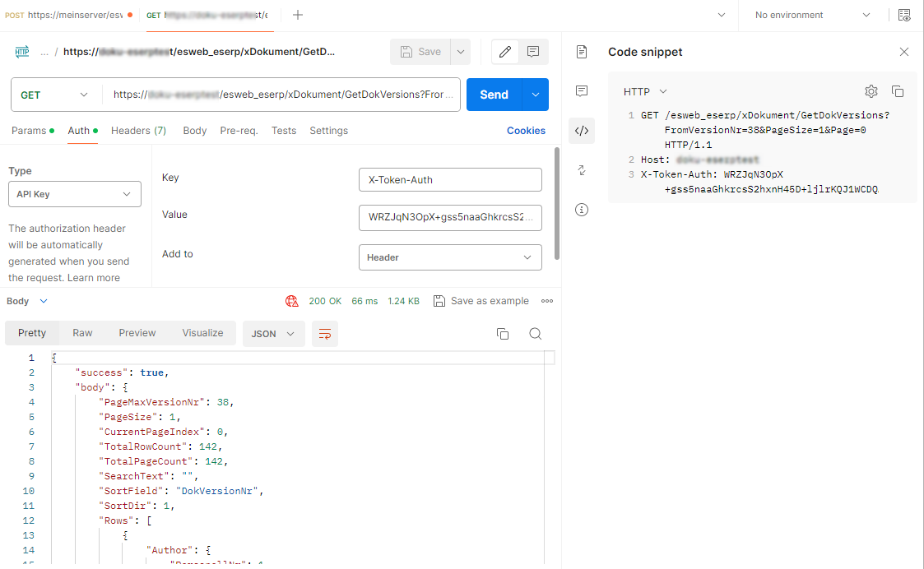Click the edit pencil icon
The width and height of the screenshot is (924, 569).
click(505, 52)
